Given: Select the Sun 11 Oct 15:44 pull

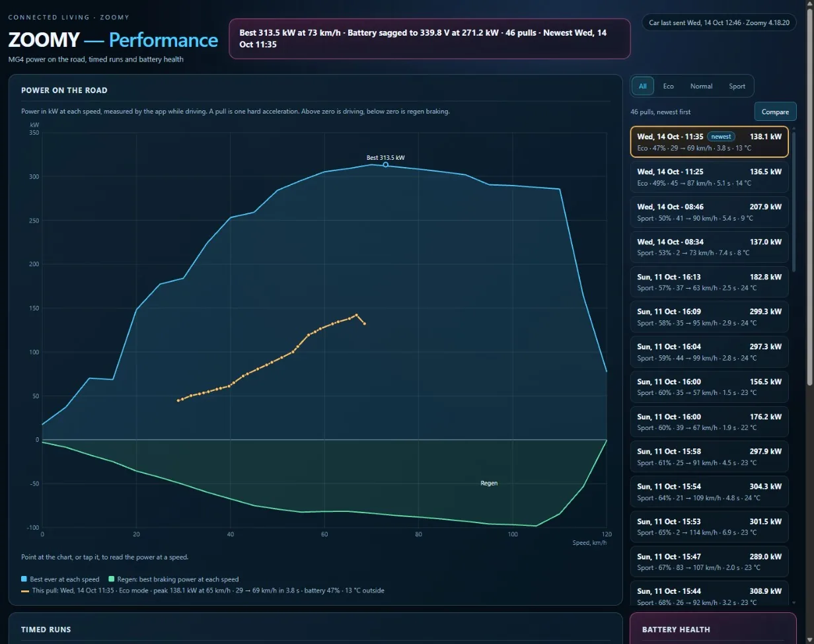Looking at the screenshot, I should (709, 593).
